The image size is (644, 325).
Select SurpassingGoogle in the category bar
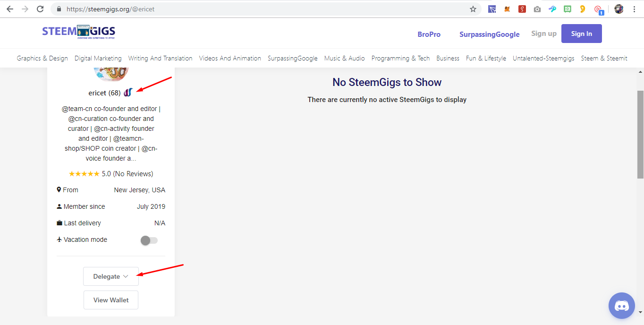[293, 58]
